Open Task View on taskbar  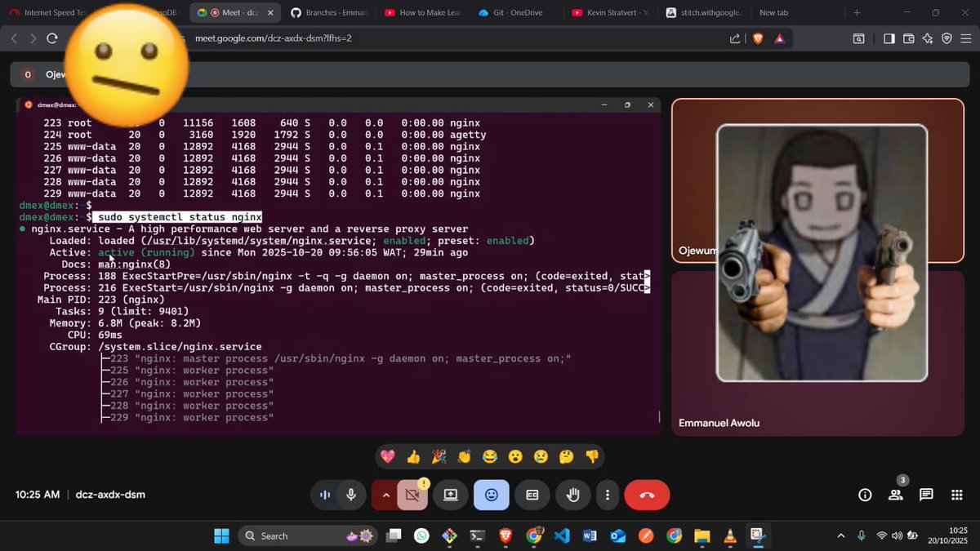394,535
